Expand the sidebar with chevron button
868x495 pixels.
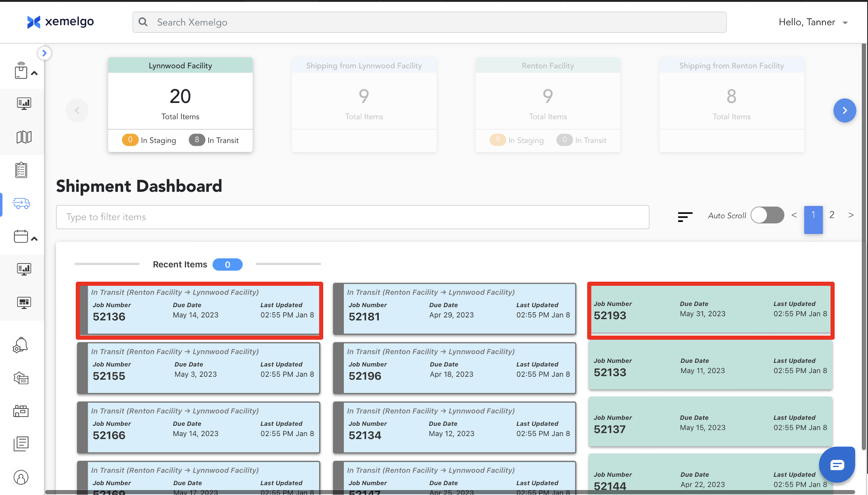click(44, 53)
